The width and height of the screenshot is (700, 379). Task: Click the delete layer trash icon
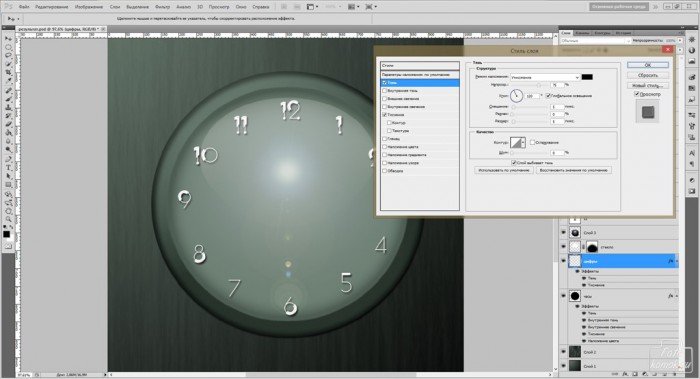tap(674, 374)
